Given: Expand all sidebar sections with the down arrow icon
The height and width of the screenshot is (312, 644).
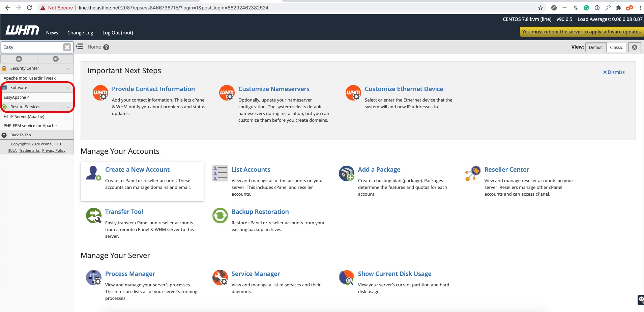Looking at the screenshot, I should tap(56, 59).
